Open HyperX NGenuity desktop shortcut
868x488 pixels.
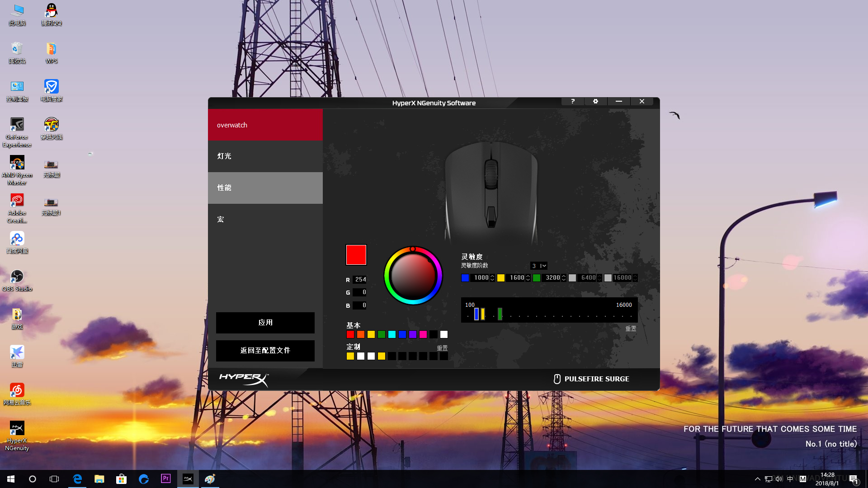17,428
